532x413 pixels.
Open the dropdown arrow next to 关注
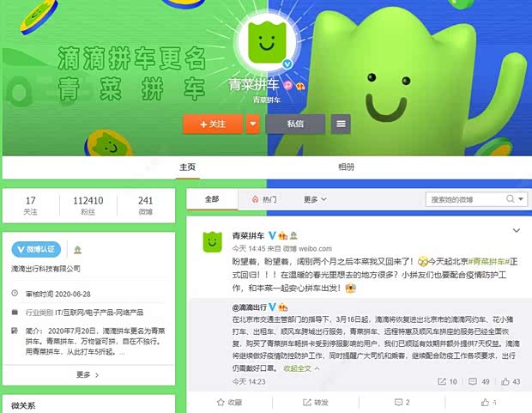(x=253, y=124)
